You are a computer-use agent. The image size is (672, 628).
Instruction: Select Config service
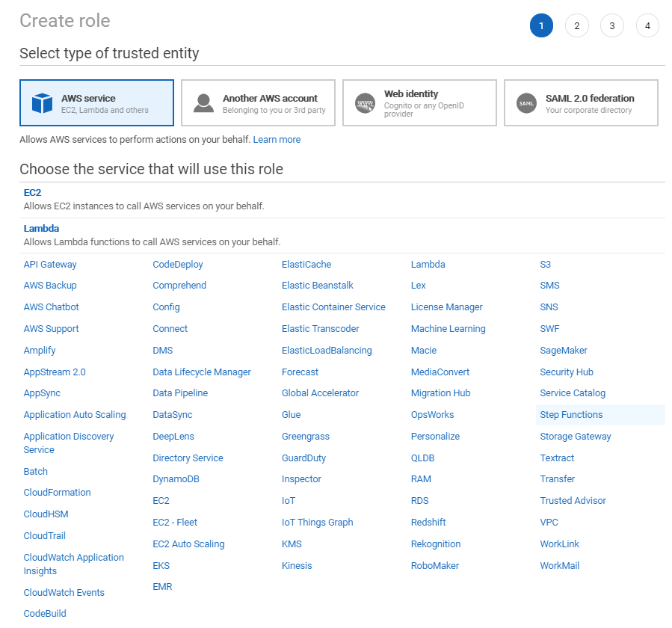(166, 307)
